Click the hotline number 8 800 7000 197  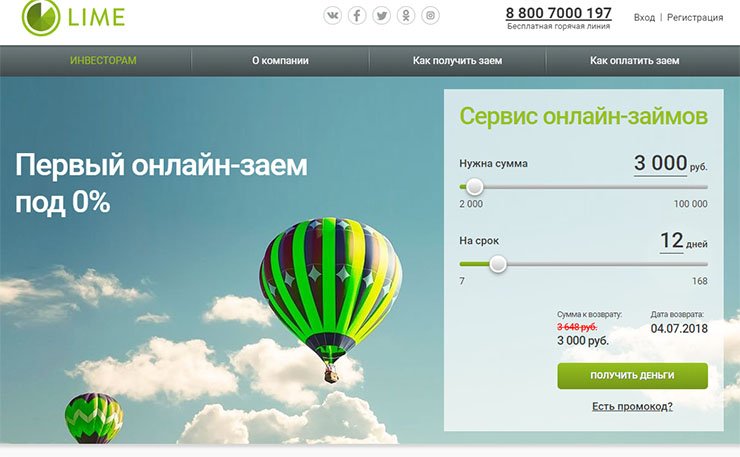[558, 13]
